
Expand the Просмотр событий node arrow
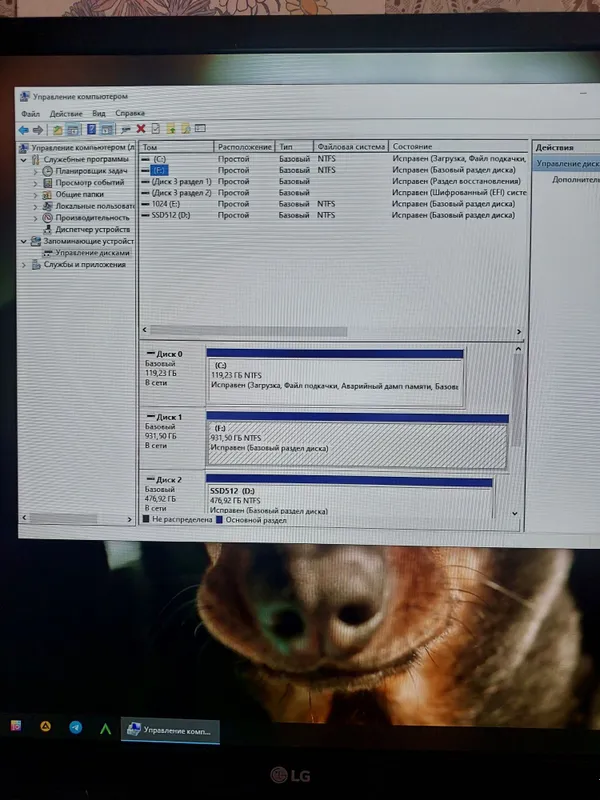(x=35, y=183)
